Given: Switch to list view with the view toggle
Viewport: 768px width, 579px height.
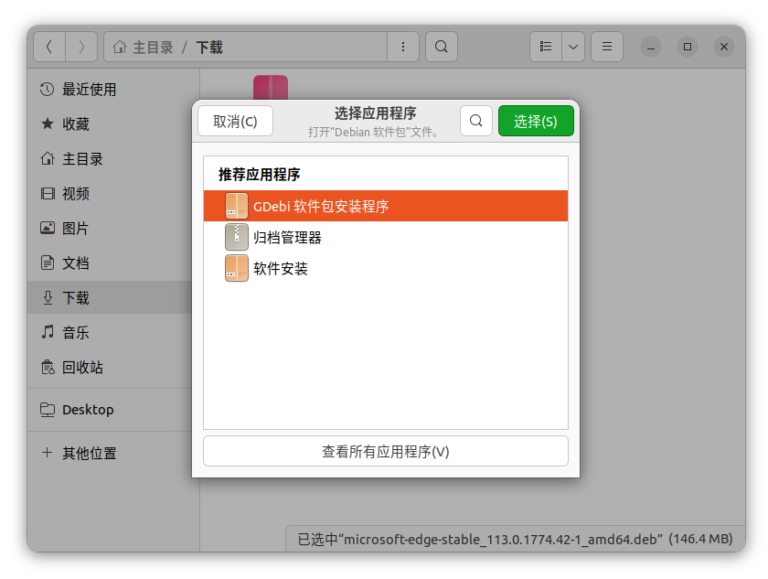Looking at the screenshot, I should (x=546, y=47).
